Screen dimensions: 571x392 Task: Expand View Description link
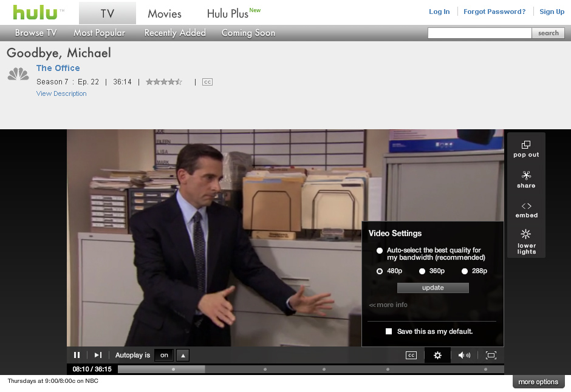click(61, 93)
